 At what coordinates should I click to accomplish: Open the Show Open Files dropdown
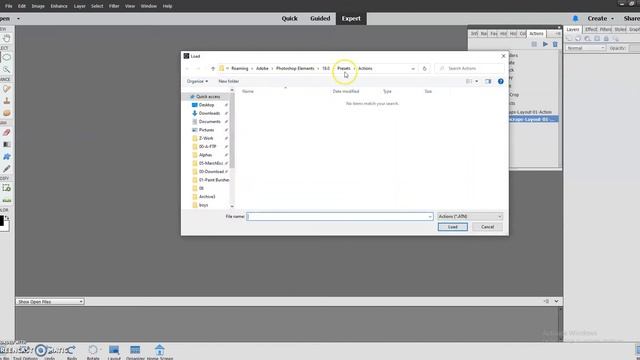click(x=50, y=302)
